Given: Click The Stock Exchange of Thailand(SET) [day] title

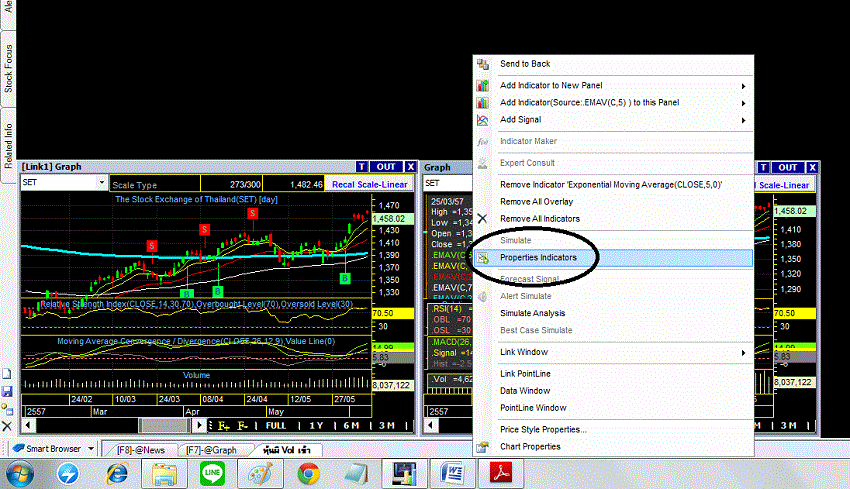Looking at the screenshot, I should point(196,200).
